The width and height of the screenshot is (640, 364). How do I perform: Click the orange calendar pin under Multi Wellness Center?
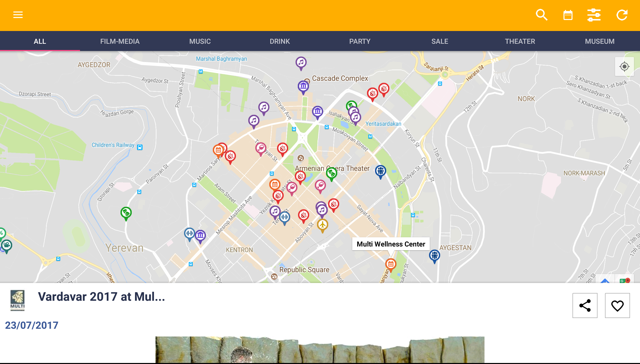click(390, 264)
